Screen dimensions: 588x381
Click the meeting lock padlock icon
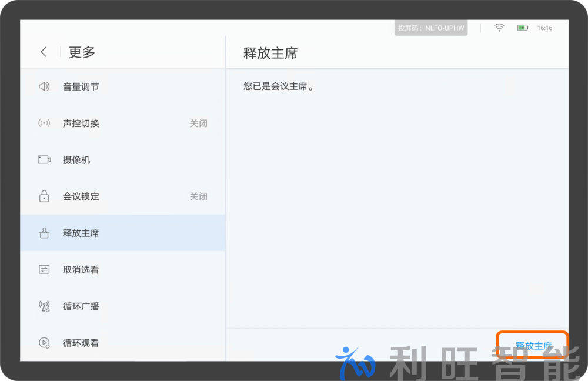point(44,196)
